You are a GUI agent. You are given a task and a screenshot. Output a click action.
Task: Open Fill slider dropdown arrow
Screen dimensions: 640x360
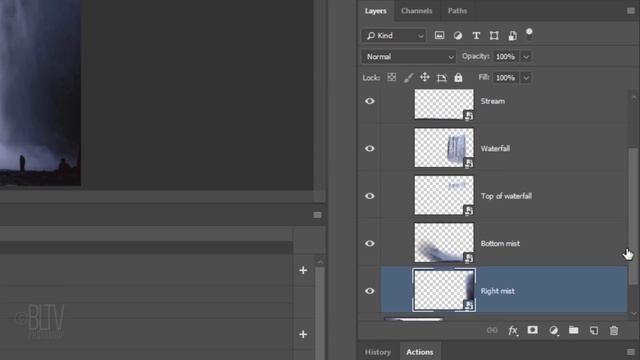click(x=526, y=78)
